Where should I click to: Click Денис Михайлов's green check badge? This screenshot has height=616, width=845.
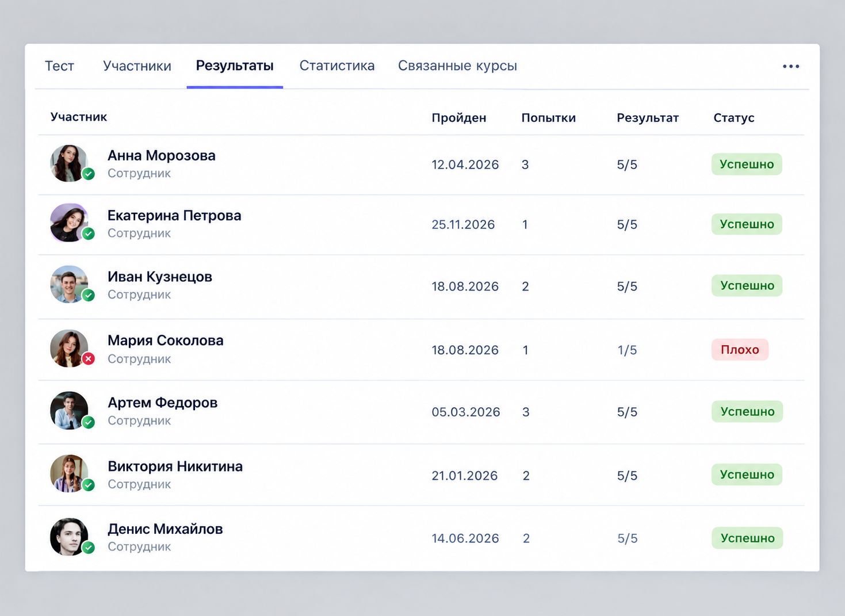[x=89, y=548]
